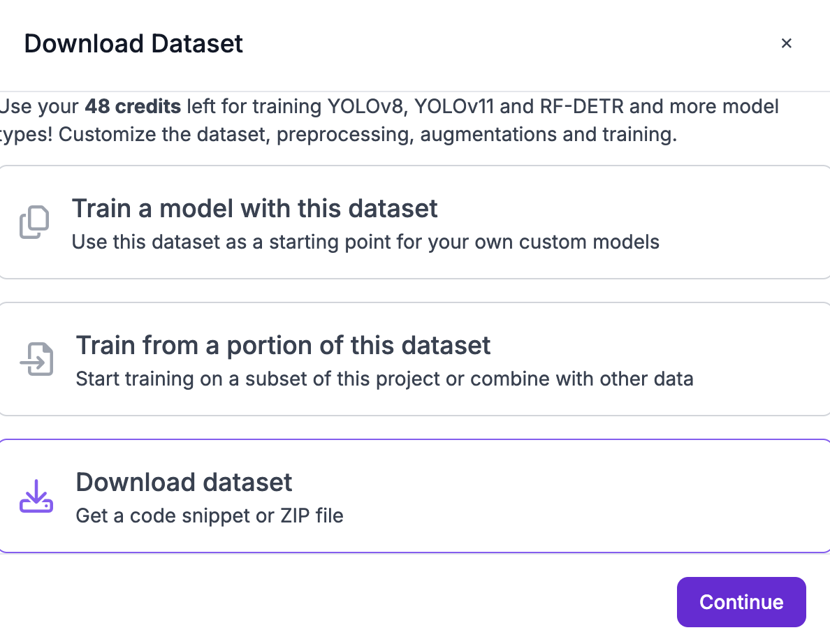830x644 pixels.
Task: Select the Train a model with this dataset option
Action: tap(415, 221)
